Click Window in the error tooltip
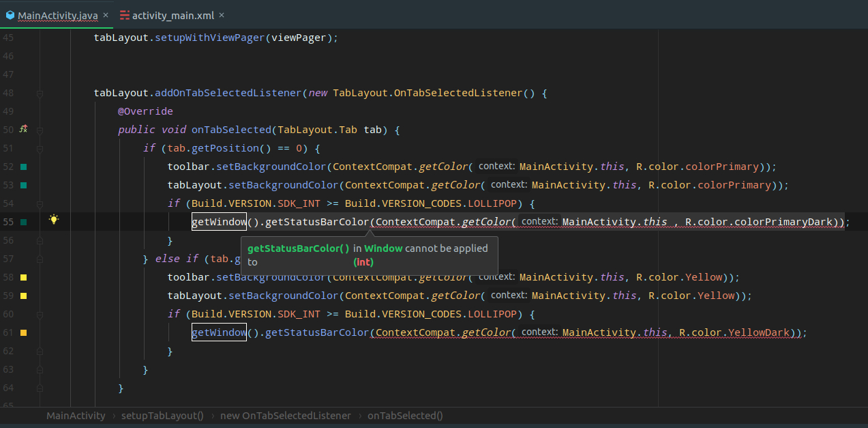Image resolution: width=868 pixels, height=428 pixels. (383, 248)
